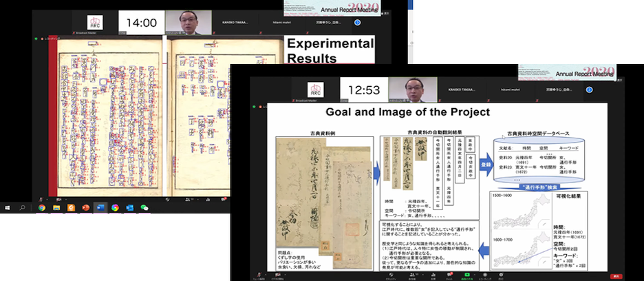Image resolution: width=644 pixels, height=281 pixels.
Task: Select speaker video tile in the 12:53 window
Action: pyautogui.click(x=412, y=90)
